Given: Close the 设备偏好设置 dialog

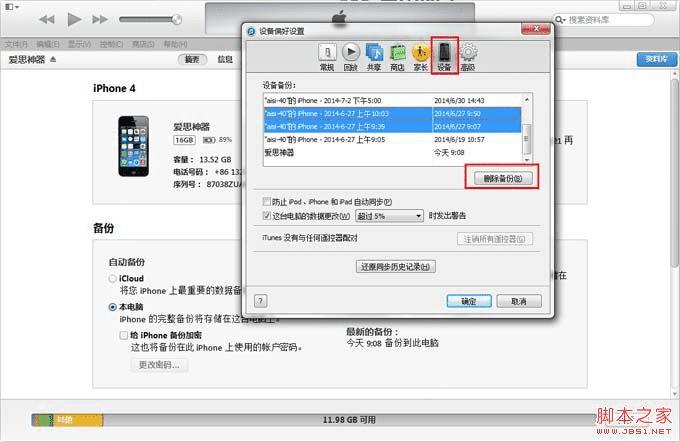Looking at the screenshot, I should (536, 29).
